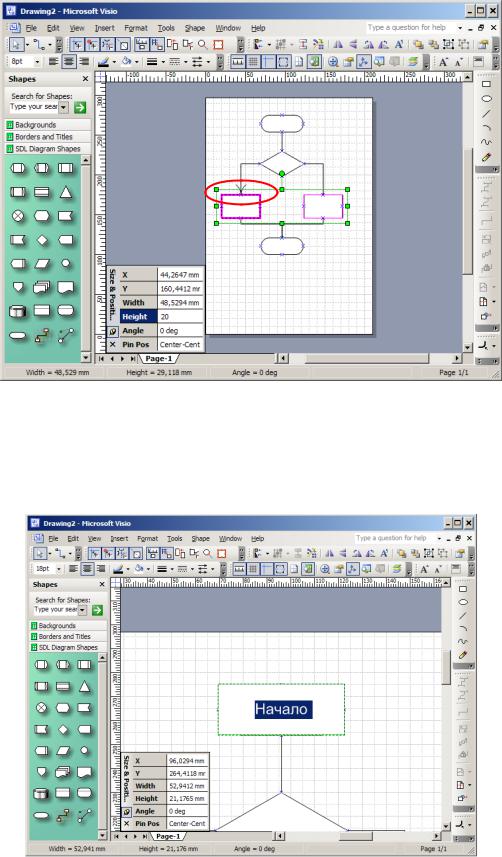Pick Pencil tool in upper window
Image resolution: width=502 pixels, height=857 pixels.
(486, 157)
